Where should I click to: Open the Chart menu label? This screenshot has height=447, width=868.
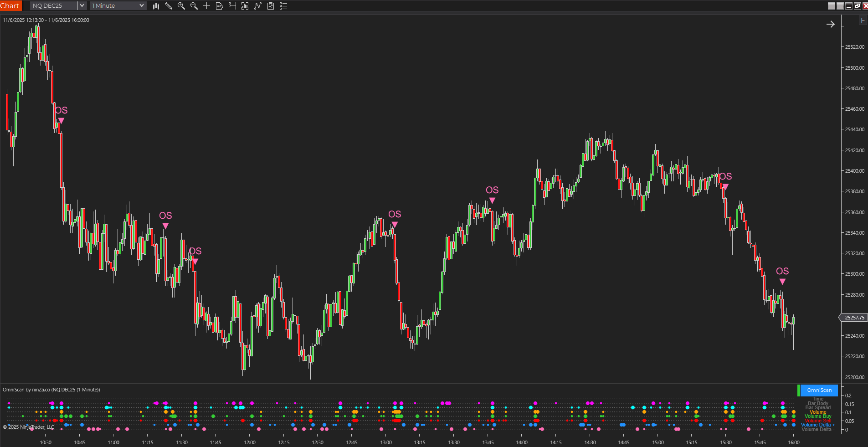[10, 5]
